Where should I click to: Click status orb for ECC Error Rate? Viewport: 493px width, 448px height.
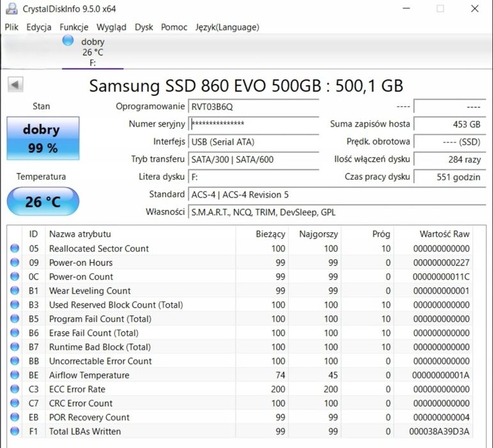[x=15, y=389]
